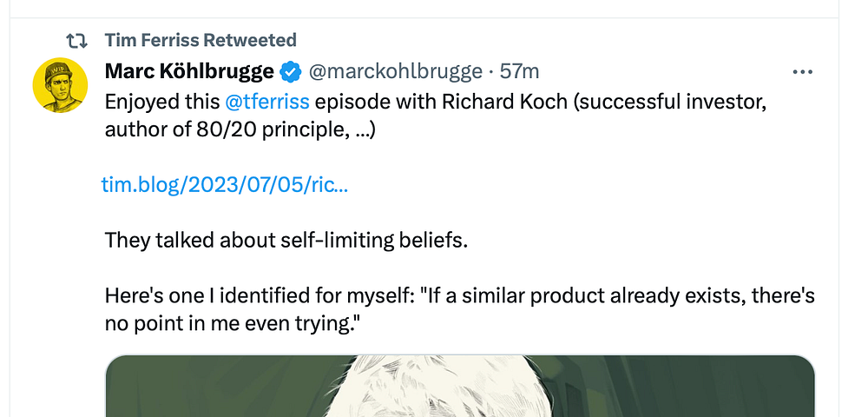The width and height of the screenshot is (868, 417).
Task: Click the retweet arrows icon
Action: [x=77, y=40]
